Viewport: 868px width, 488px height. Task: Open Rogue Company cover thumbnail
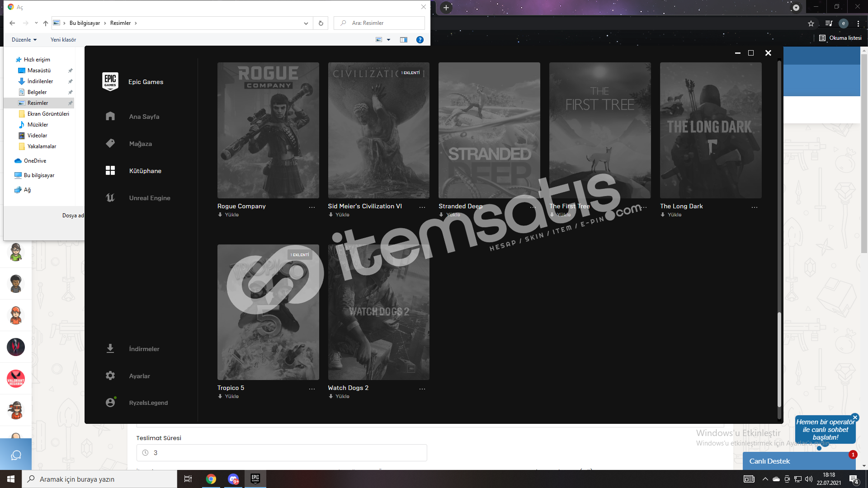[268, 130]
